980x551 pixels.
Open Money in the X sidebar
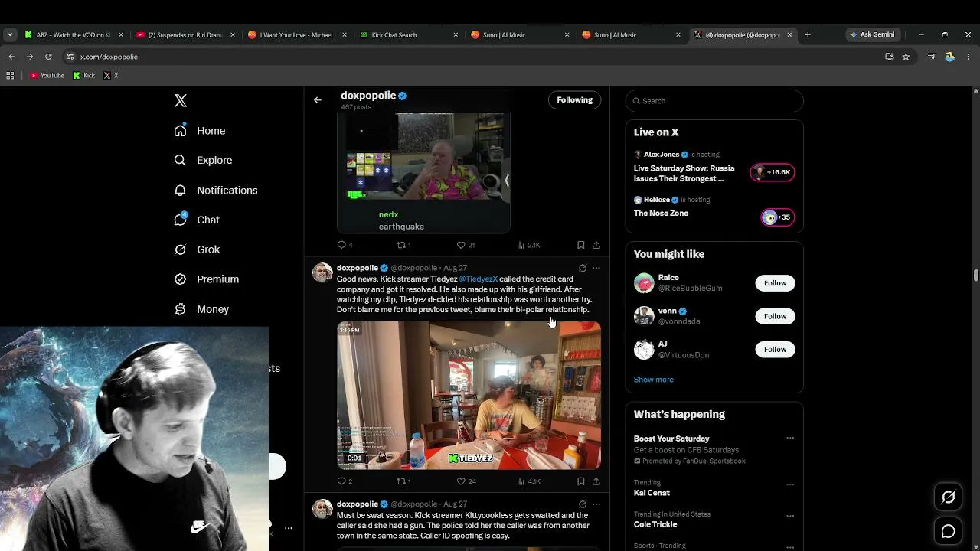[x=201, y=309]
